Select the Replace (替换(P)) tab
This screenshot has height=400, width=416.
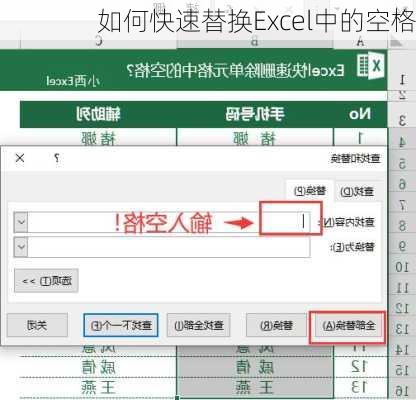pos(310,191)
